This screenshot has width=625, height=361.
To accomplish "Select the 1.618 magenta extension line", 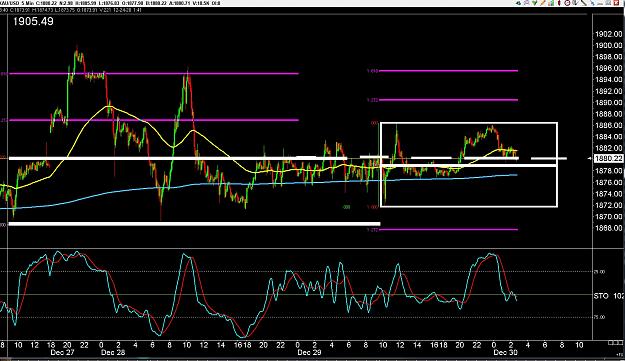I will 448,71.
